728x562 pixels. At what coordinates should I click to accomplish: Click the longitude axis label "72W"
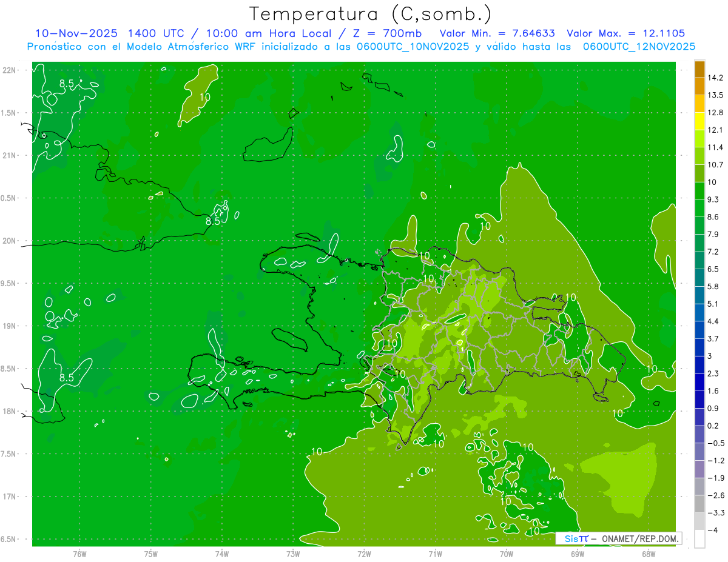tap(364, 554)
